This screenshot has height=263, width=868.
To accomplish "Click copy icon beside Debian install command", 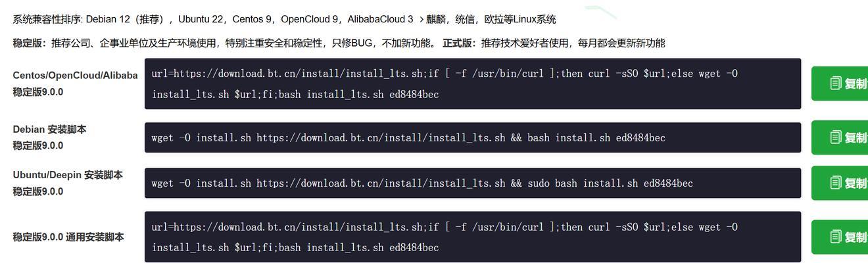I will (836, 137).
